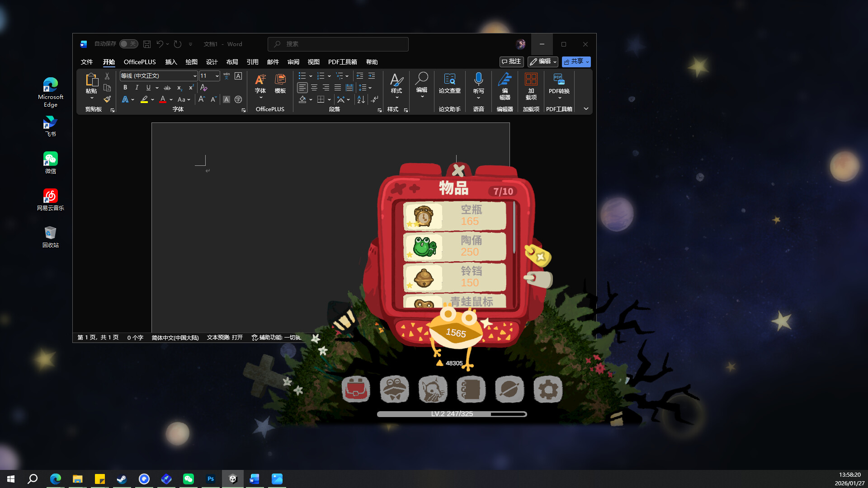Click the hamster icon in the game toolbar
Image resolution: width=868 pixels, height=488 pixels.
(x=433, y=389)
